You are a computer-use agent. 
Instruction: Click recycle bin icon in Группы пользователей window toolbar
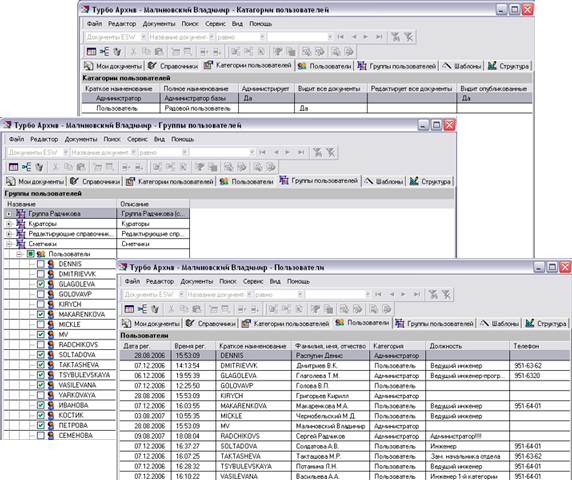click(x=39, y=167)
